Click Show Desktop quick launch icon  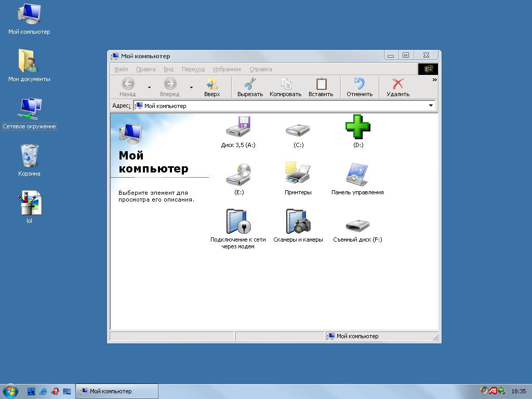point(67,391)
